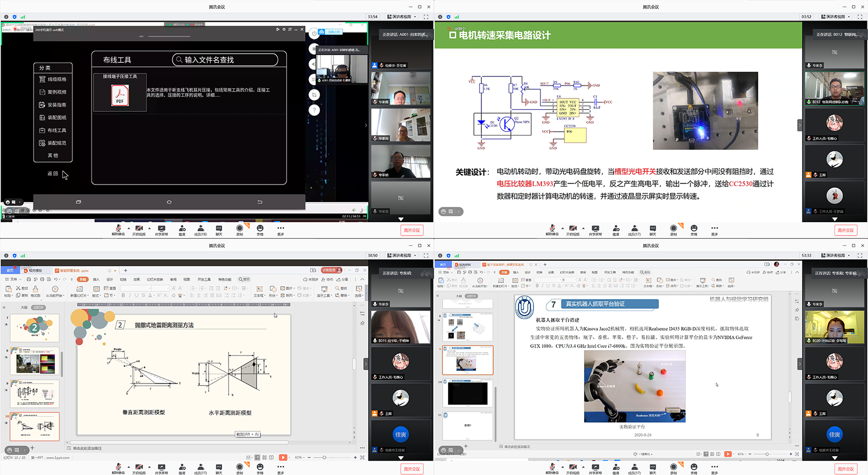
Task: Select 安装指南 in the 分类 category list
Action: click(53, 105)
